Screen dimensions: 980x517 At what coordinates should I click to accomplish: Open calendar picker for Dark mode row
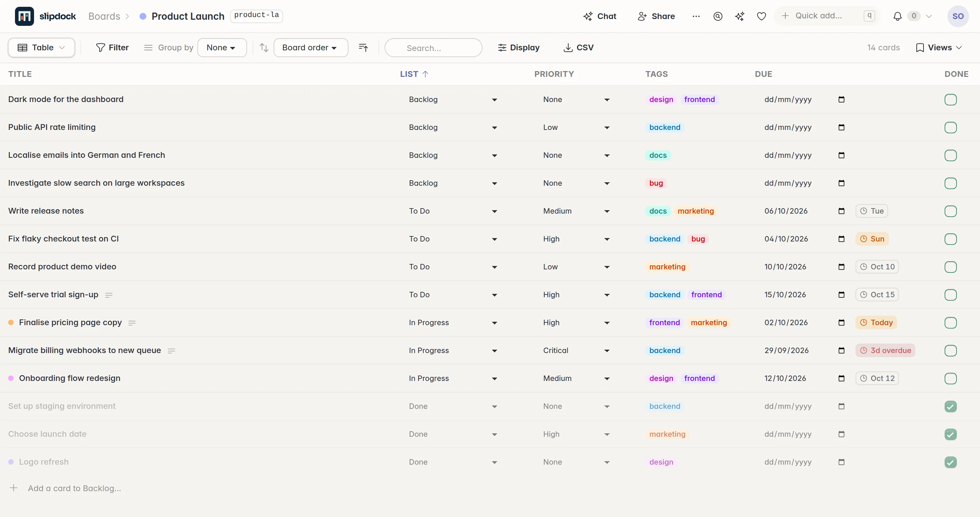841,99
